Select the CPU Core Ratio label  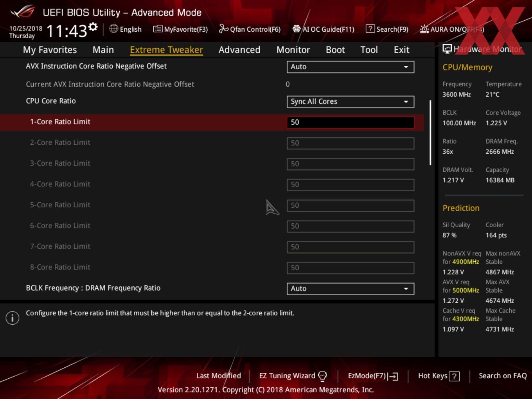click(51, 101)
